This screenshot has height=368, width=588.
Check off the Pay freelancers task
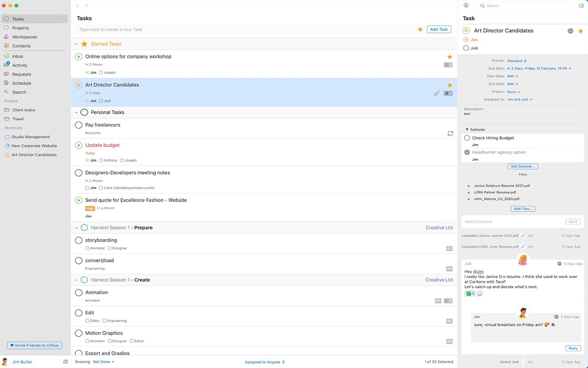click(x=79, y=125)
